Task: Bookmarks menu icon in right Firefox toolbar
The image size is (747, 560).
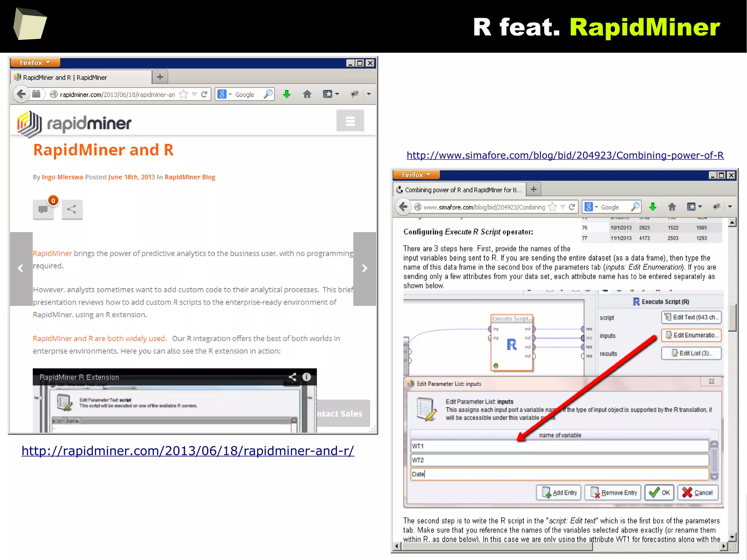Action: pyautogui.click(x=692, y=207)
